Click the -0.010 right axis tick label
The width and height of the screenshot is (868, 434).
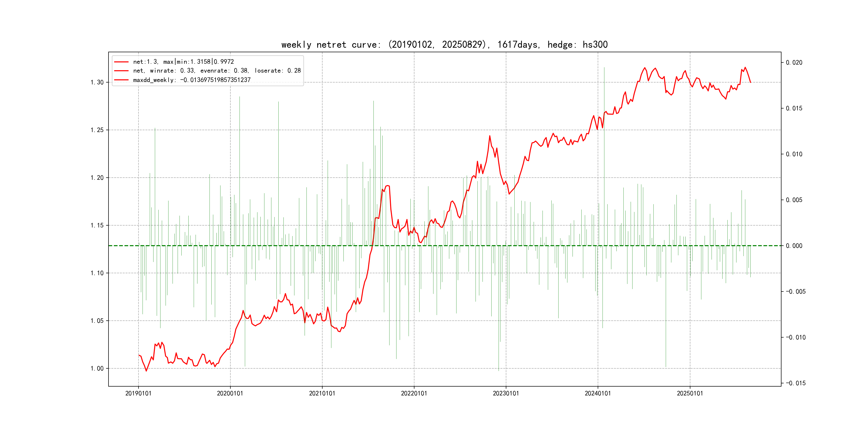click(796, 337)
